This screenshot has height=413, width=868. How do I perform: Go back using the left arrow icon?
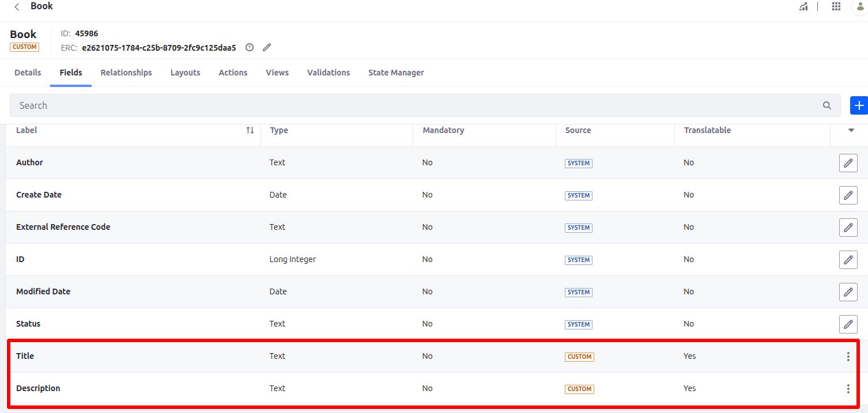click(x=17, y=7)
